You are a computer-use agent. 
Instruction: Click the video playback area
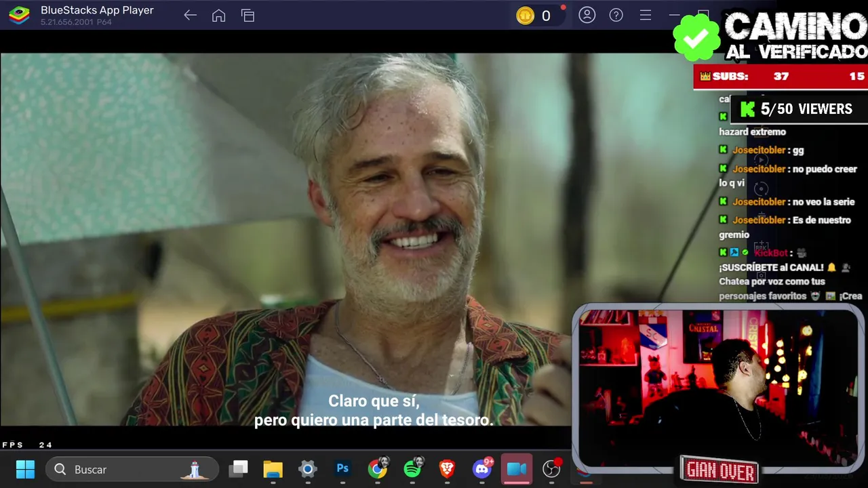coord(286,239)
